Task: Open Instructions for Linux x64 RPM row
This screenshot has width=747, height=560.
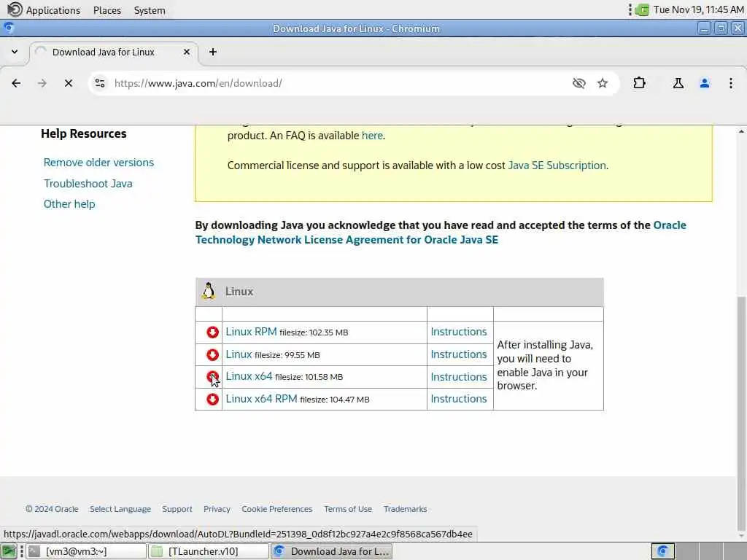Action: coord(459,399)
